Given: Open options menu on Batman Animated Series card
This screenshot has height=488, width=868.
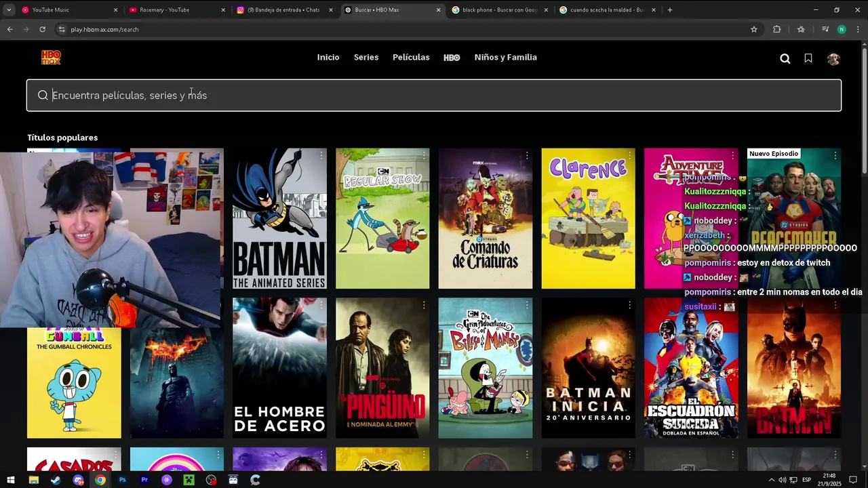Looking at the screenshot, I should coord(321,156).
